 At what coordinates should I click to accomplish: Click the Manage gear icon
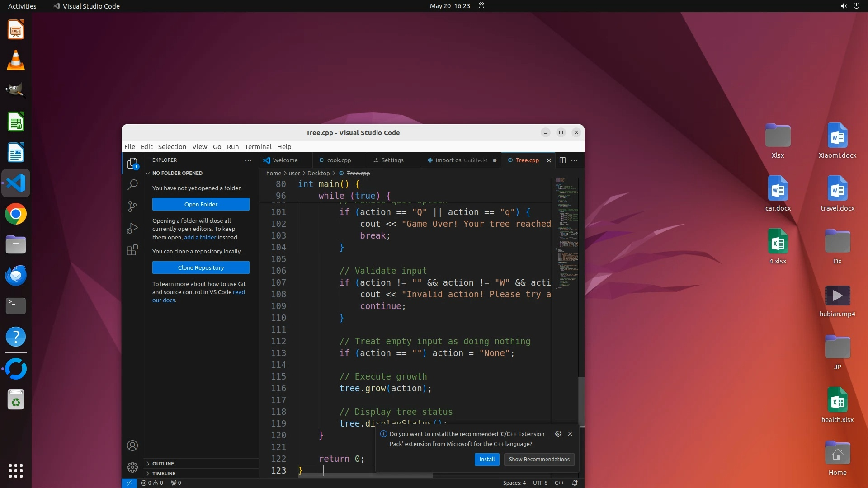click(x=132, y=467)
